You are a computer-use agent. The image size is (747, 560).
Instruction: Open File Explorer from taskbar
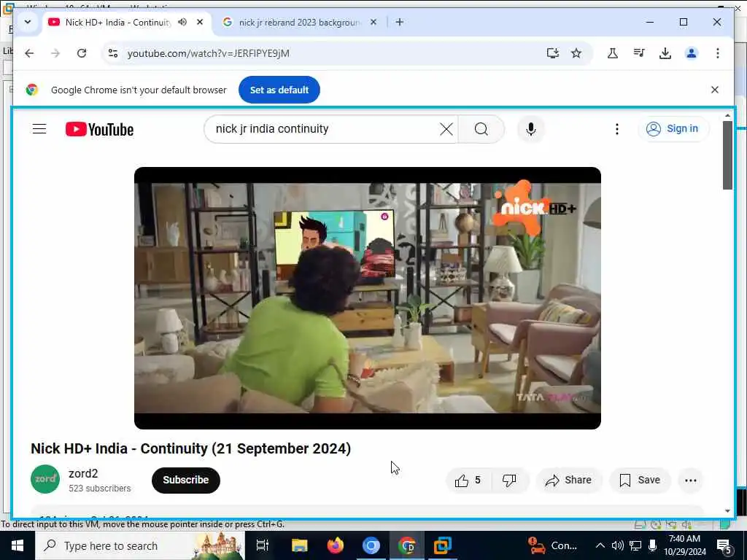(300, 545)
